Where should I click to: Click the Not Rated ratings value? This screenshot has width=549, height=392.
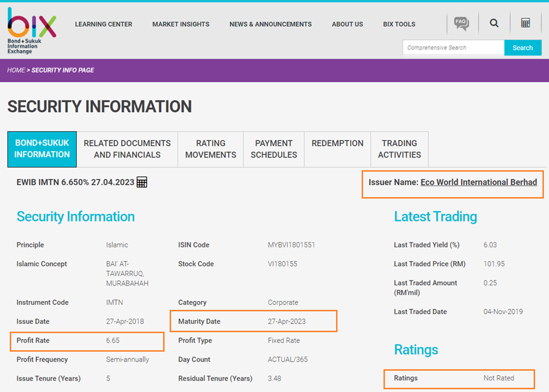[499, 378]
